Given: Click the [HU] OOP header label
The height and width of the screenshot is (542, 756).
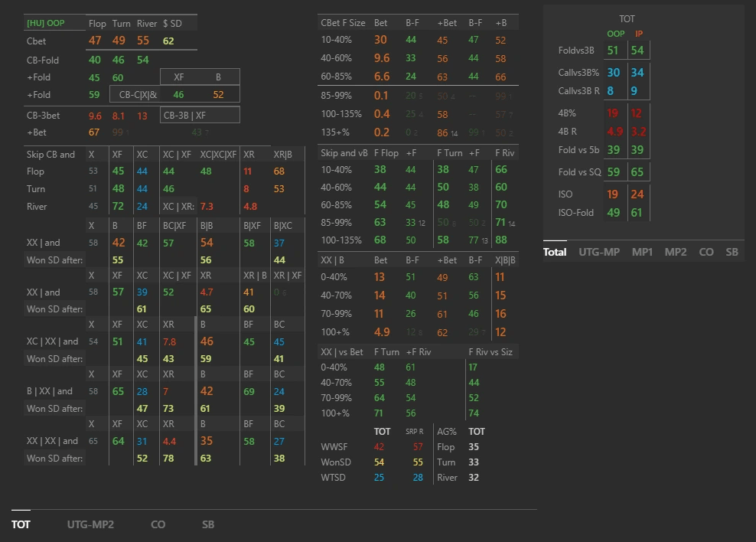Looking at the screenshot, I should click(45, 24).
